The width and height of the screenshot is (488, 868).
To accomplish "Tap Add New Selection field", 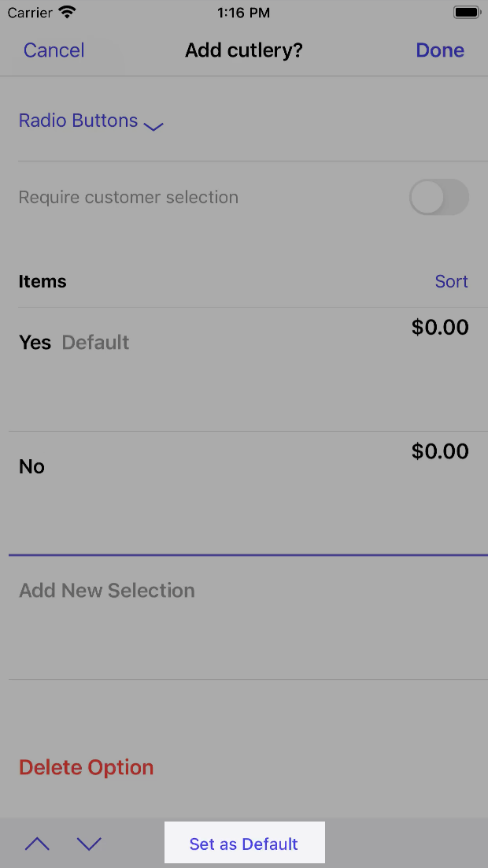I will point(106,590).
